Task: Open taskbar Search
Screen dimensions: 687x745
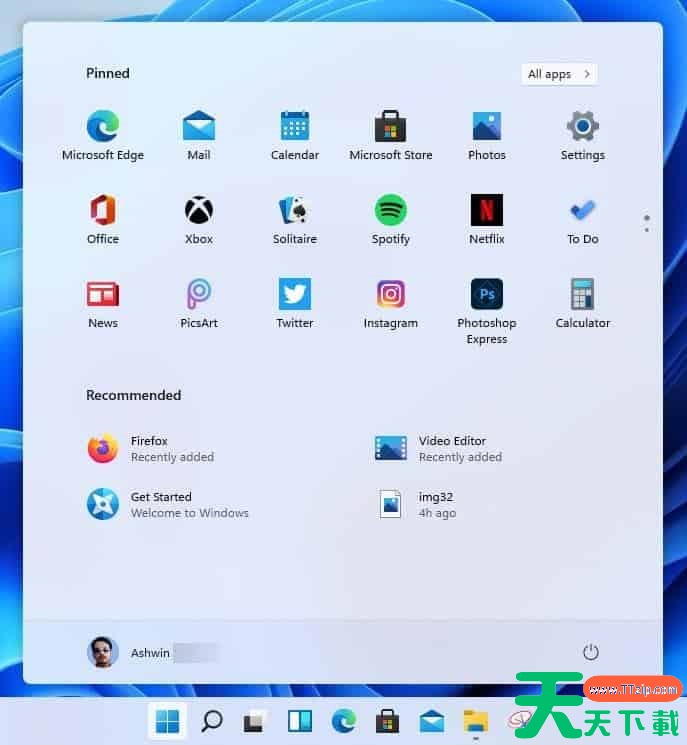Action: tap(211, 722)
